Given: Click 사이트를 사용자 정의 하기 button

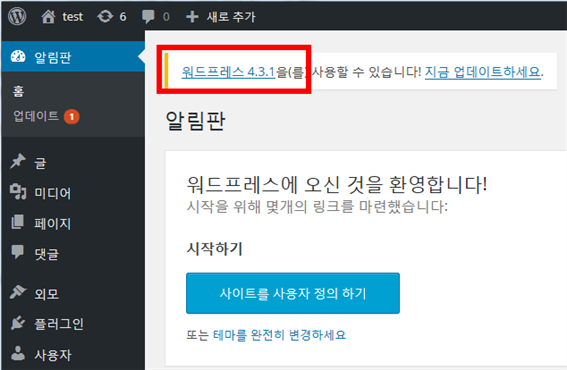Looking at the screenshot, I should pos(293,293).
